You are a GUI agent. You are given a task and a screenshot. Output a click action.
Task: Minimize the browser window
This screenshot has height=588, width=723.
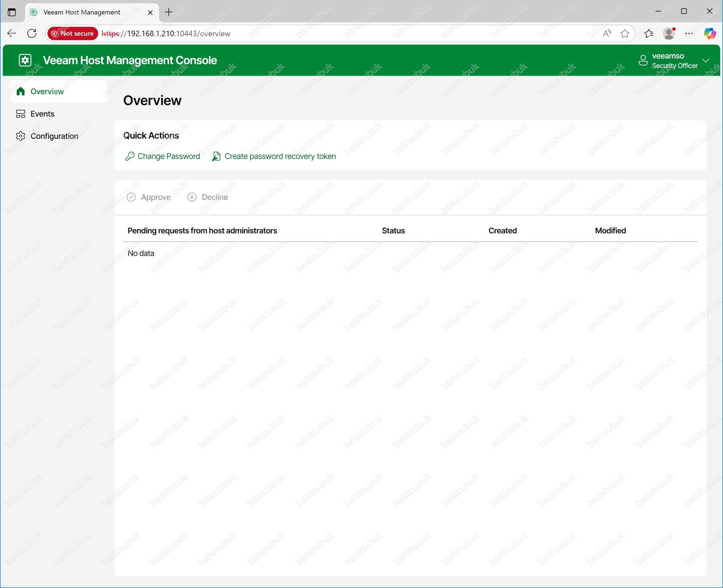(658, 11)
